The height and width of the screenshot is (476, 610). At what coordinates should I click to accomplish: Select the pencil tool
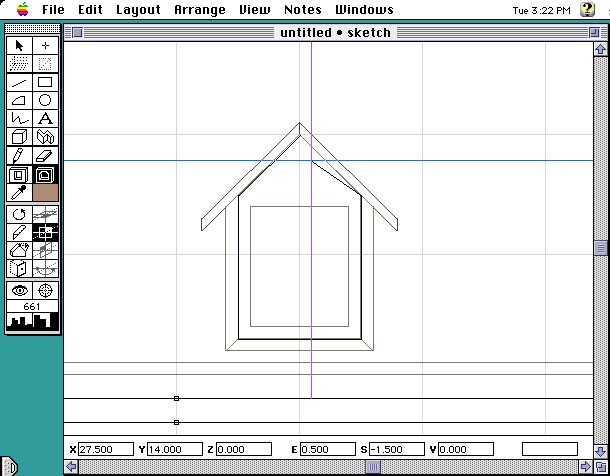19,155
